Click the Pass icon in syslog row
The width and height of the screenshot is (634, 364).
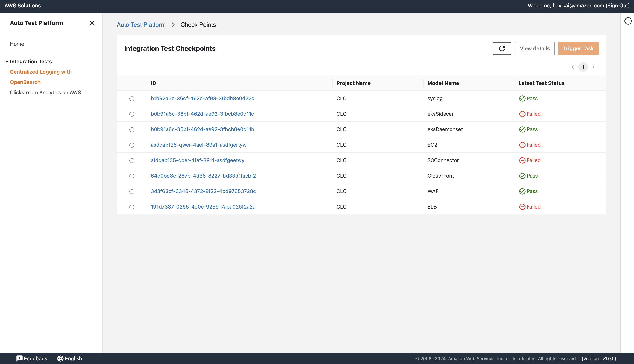[522, 99]
